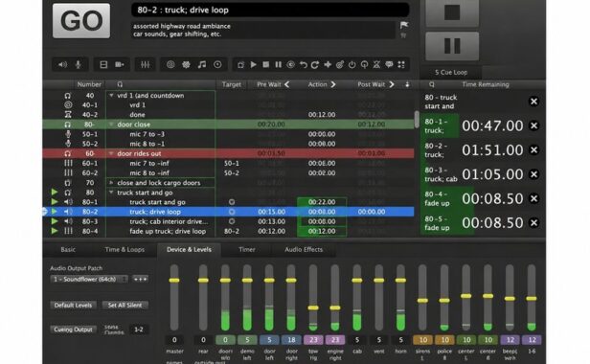This screenshot has height=364, width=590.
Task: Open the Timer tab
Action: click(x=247, y=250)
